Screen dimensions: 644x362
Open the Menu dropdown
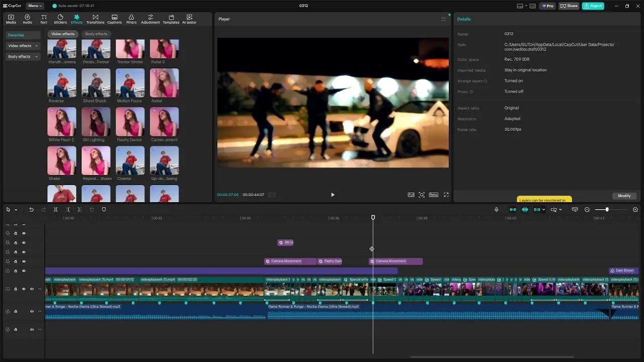point(35,6)
